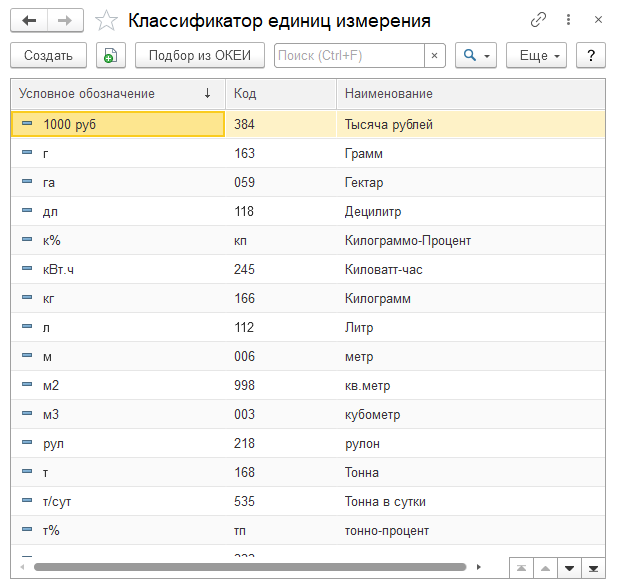Select the метр name cell
This screenshot has width=626, height=584.
(x=471, y=356)
